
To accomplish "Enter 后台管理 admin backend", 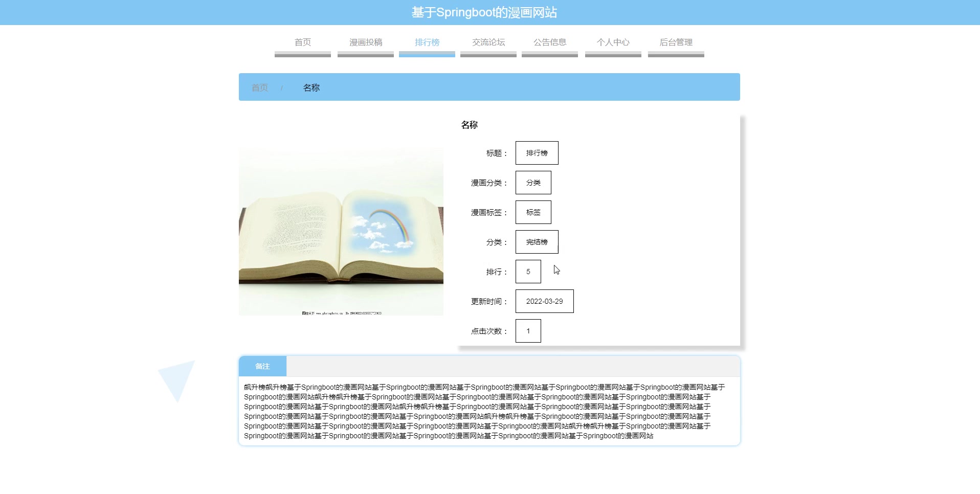I will click(676, 42).
